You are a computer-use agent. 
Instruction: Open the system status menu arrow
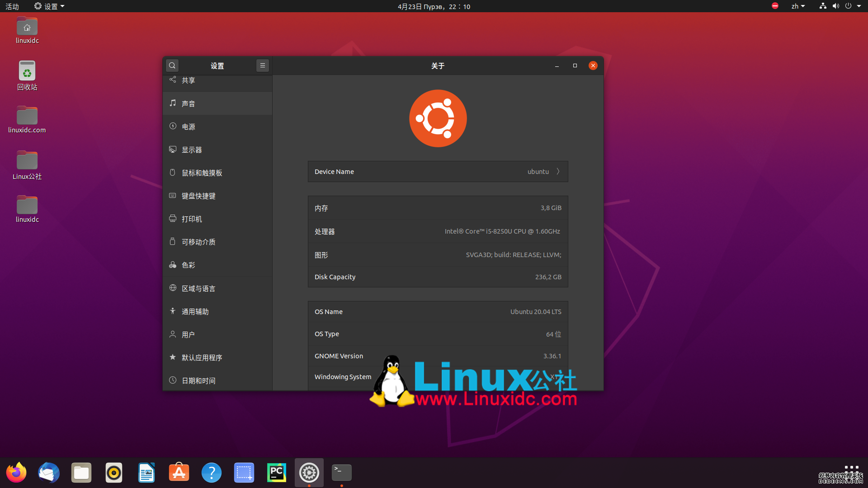pos(859,6)
